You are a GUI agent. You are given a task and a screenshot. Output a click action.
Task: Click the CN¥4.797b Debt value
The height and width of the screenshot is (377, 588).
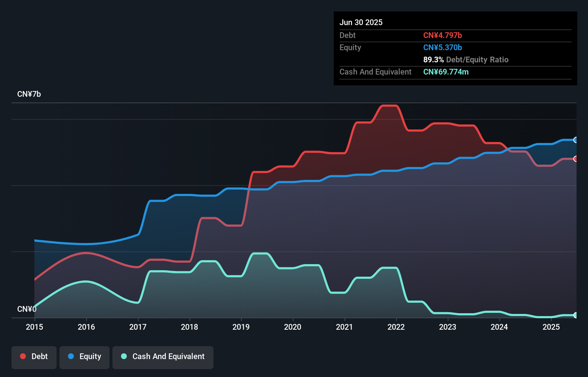(443, 35)
